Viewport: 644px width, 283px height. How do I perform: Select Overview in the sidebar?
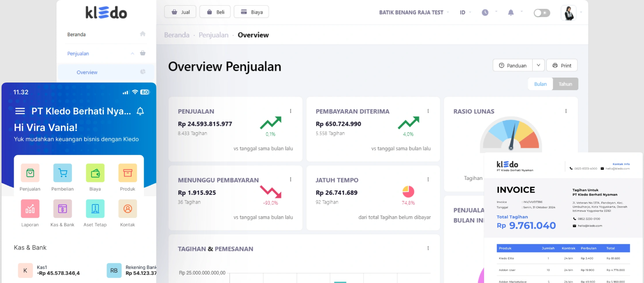click(x=87, y=72)
